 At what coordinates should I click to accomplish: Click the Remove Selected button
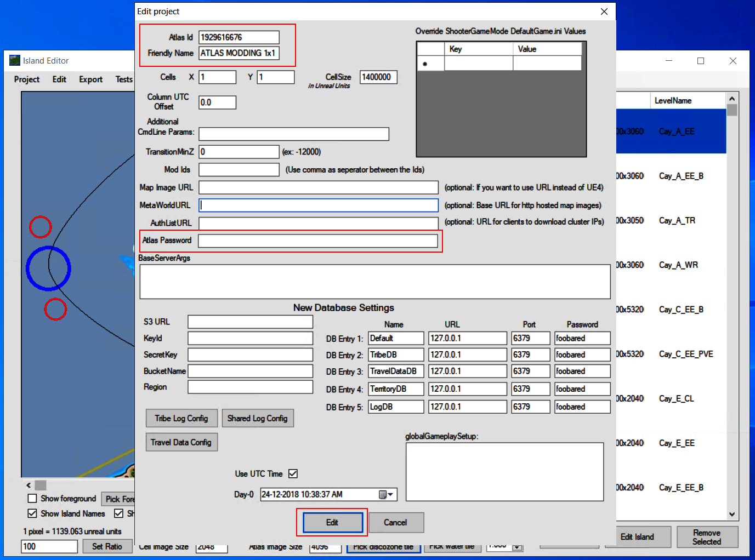(707, 537)
